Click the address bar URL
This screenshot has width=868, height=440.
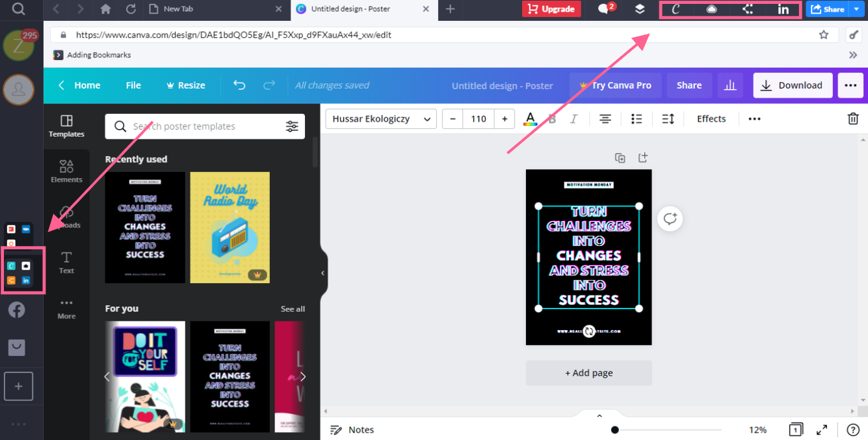tap(233, 35)
